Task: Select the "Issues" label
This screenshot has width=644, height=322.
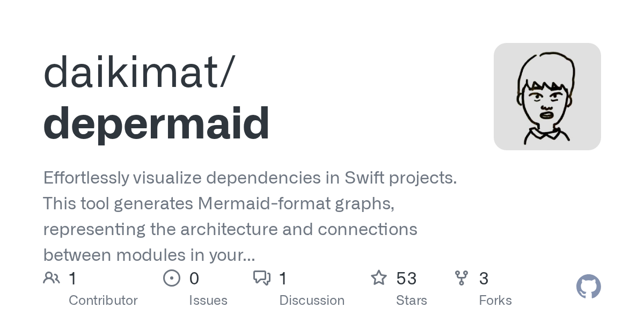Action: click(208, 301)
